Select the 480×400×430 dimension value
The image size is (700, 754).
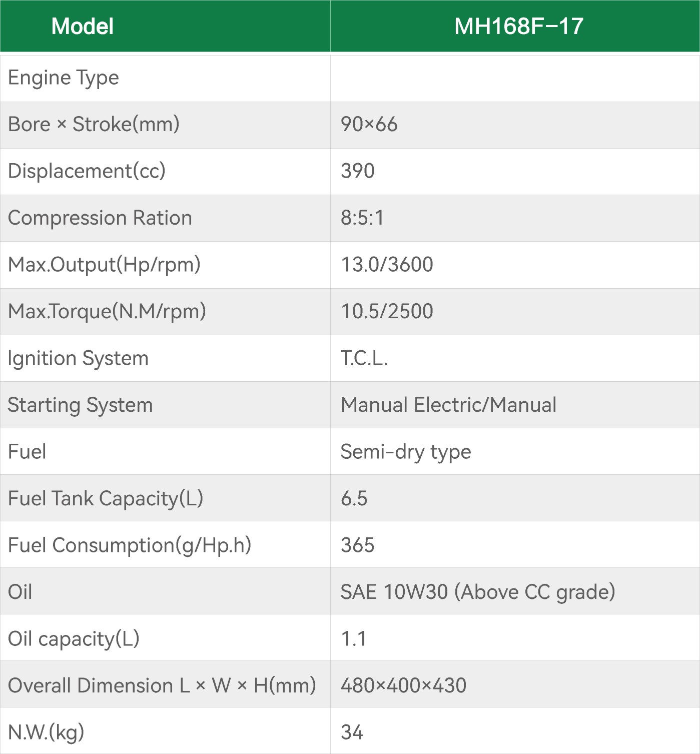pos(403,685)
